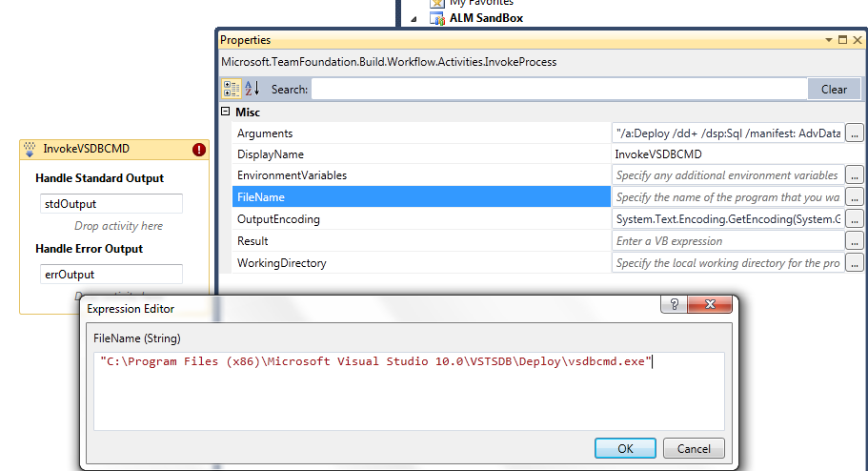Click the Drop activity here placeholder
This screenshot has width=868, height=471.
click(x=118, y=226)
